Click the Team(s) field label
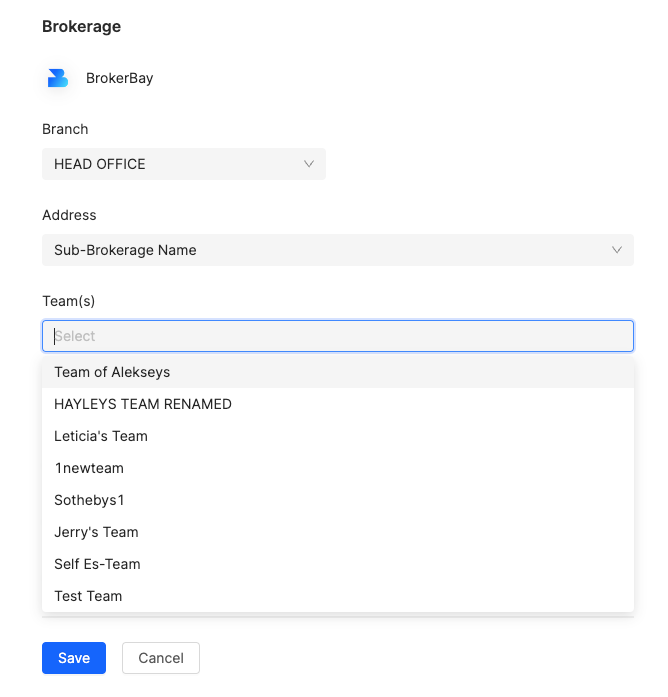 click(68, 301)
